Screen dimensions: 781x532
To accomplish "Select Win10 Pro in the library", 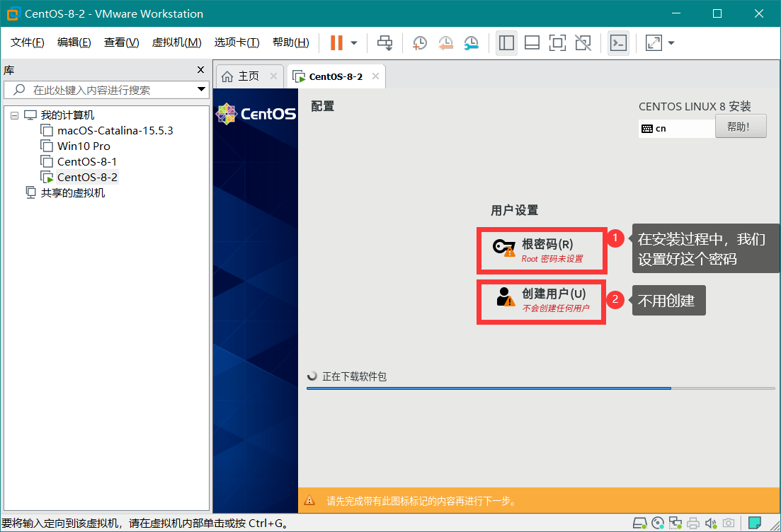I will click(x=84, y=146).
